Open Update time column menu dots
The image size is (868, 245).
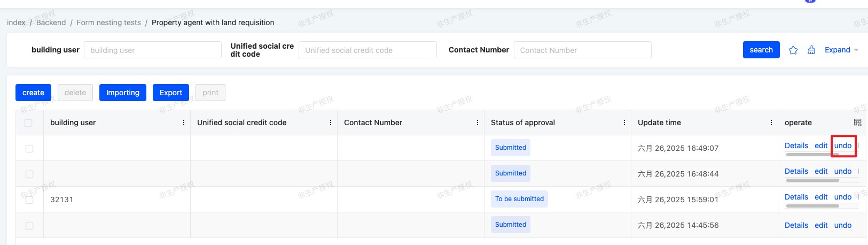(771, 122)
